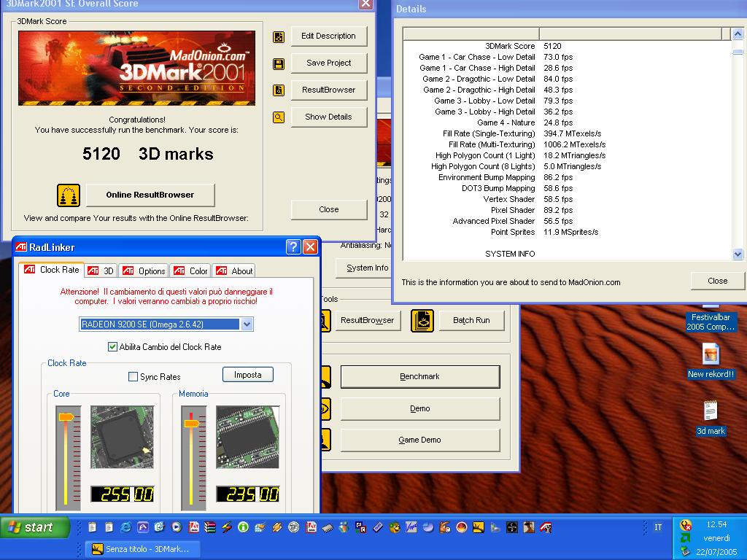The width and height of the screenshot is (747, 560).
Task: Select the Advanced Pixel Shader row
Action: pos(567,222)
